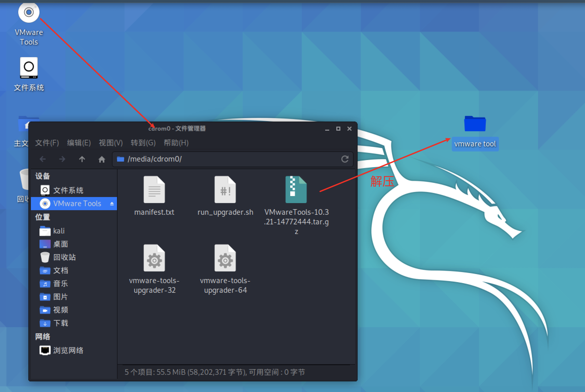This screenshot has height=392, width=585.
Task: Select vmware-tools-upgrader-32 file
Action: coord(154,269)
